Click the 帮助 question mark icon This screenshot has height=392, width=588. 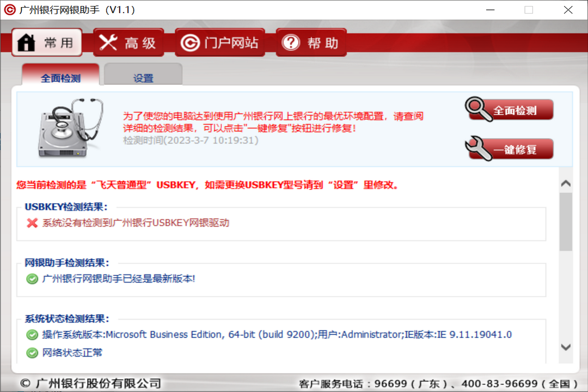click(290, 42)
